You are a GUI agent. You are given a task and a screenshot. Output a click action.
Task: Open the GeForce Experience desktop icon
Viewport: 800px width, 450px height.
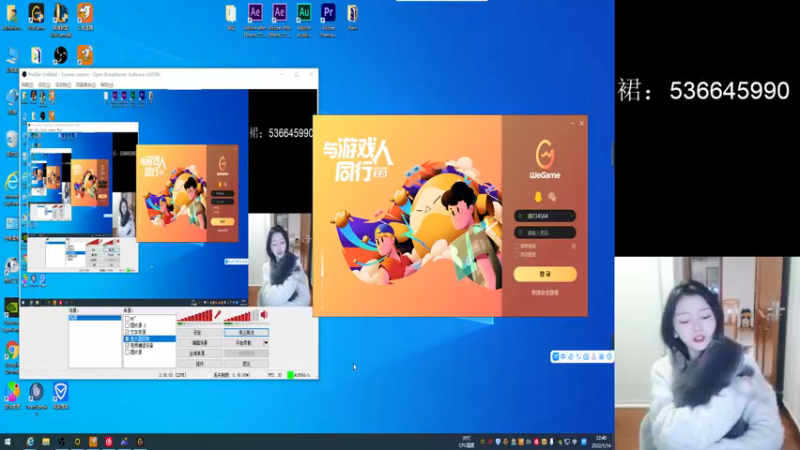11,315
